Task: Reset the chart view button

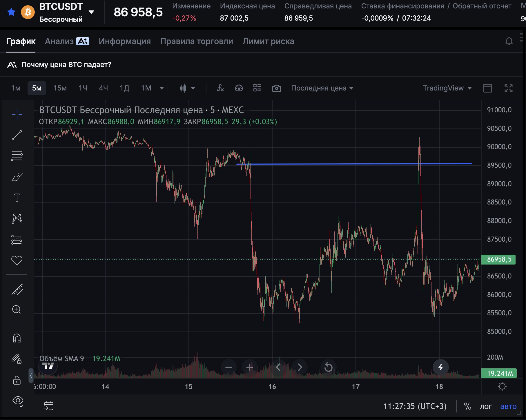Action: pyautogui.click(x=328, y=367)
